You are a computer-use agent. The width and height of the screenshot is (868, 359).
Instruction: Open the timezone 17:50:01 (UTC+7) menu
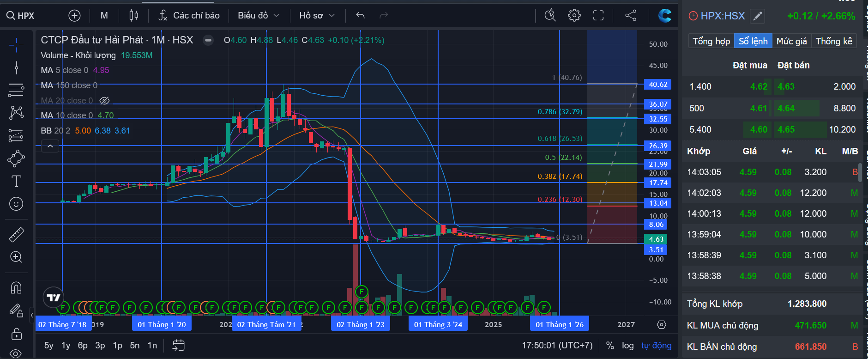point(557,346)
